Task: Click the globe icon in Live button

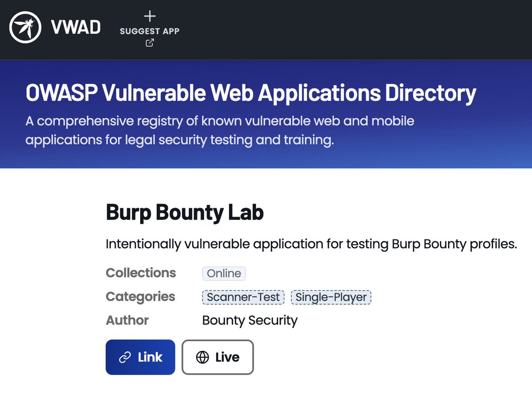Action: pos(203,358)
